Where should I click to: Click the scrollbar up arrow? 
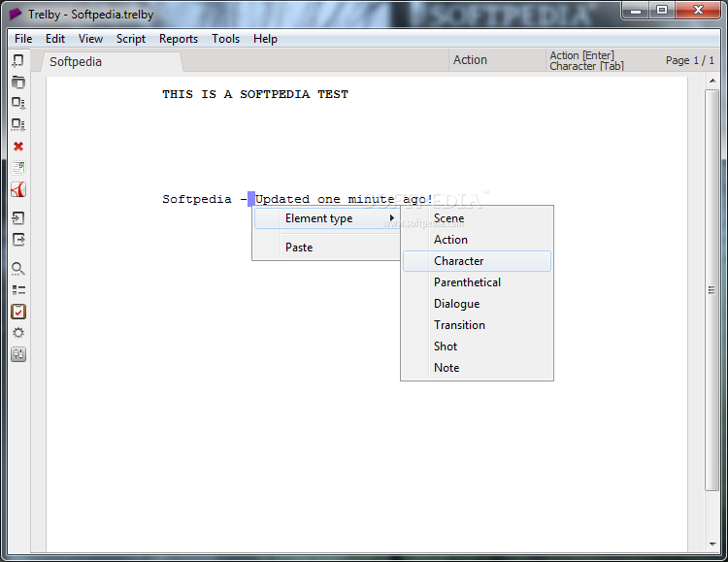point(712,82)
